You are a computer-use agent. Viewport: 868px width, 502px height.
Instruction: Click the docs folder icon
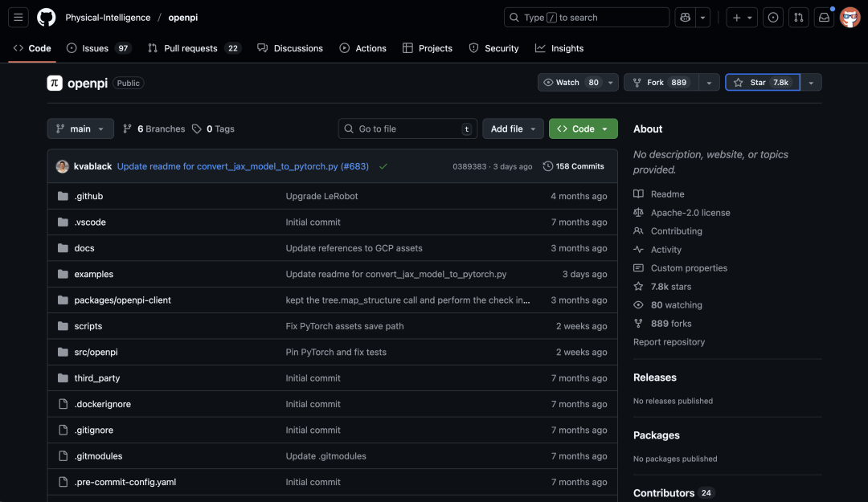(63, 248)
